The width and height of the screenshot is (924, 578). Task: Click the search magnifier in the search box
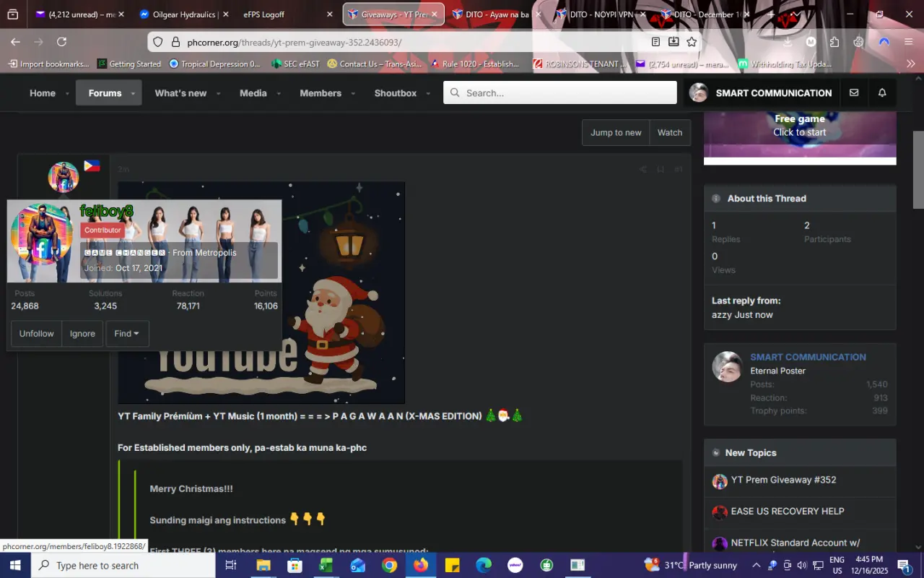pyautogui.click(x=456, y=92)
